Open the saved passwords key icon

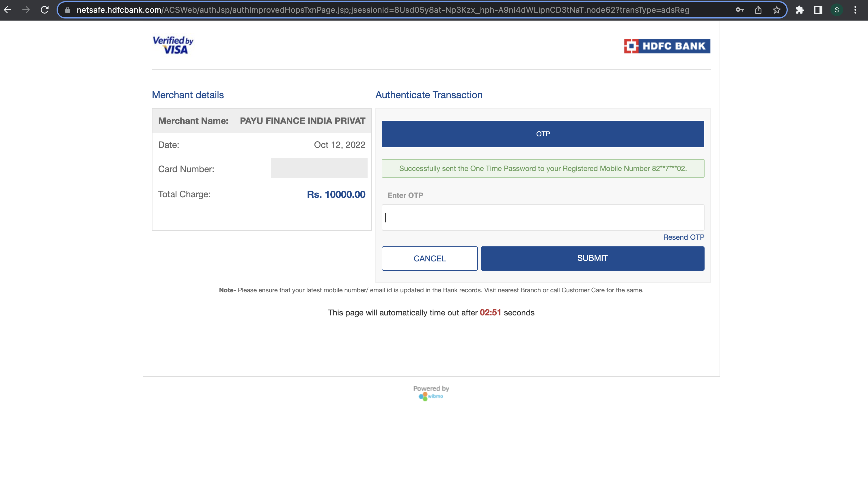[740, 10]
